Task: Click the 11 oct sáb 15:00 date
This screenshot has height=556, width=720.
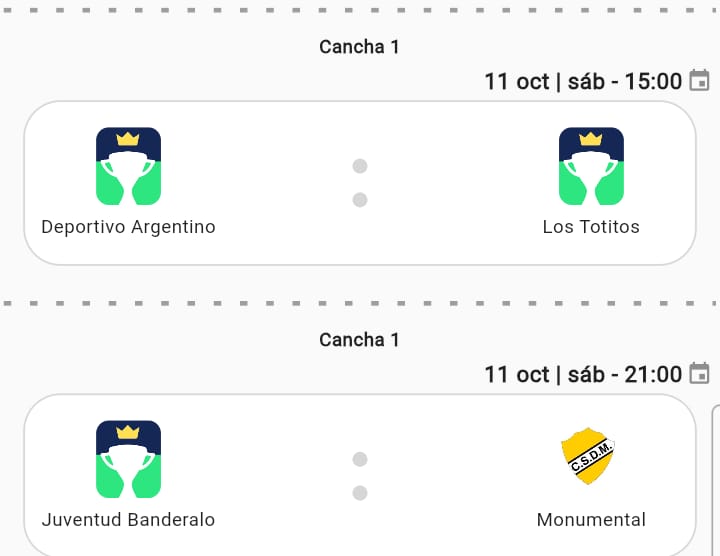Action: point(583,81)
